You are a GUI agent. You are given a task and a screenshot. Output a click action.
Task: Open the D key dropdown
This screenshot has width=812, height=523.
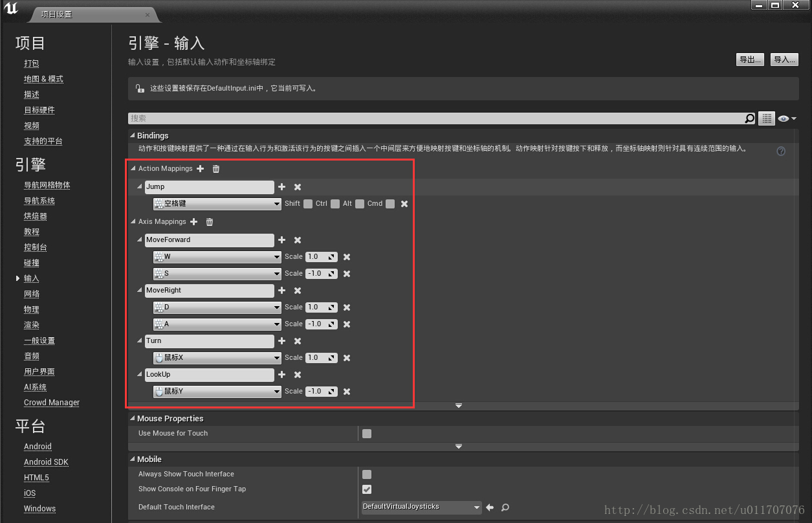coord(217,307)
